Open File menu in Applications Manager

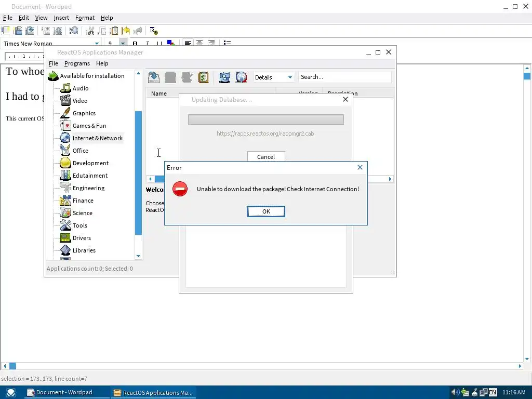point(54,63)
